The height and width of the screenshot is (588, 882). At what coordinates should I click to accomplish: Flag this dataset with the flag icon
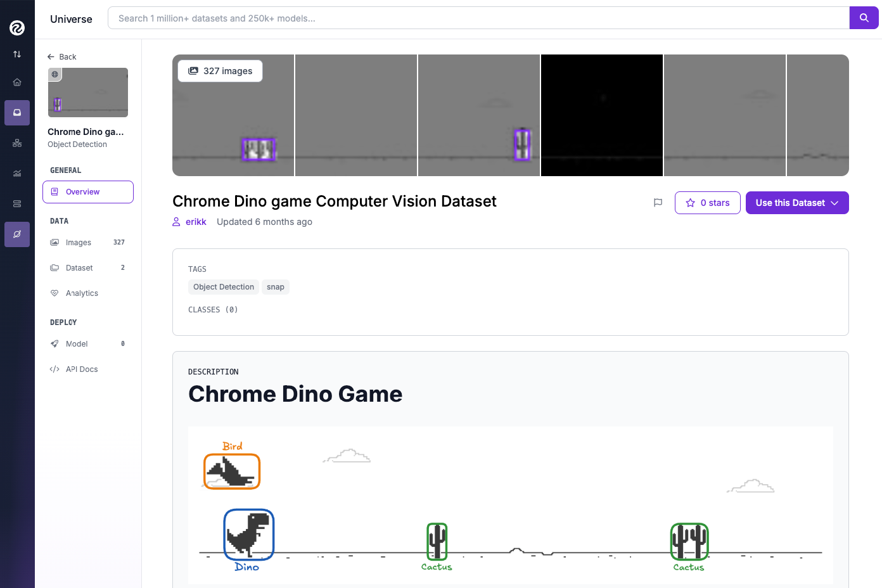click(x=658, y=203)
